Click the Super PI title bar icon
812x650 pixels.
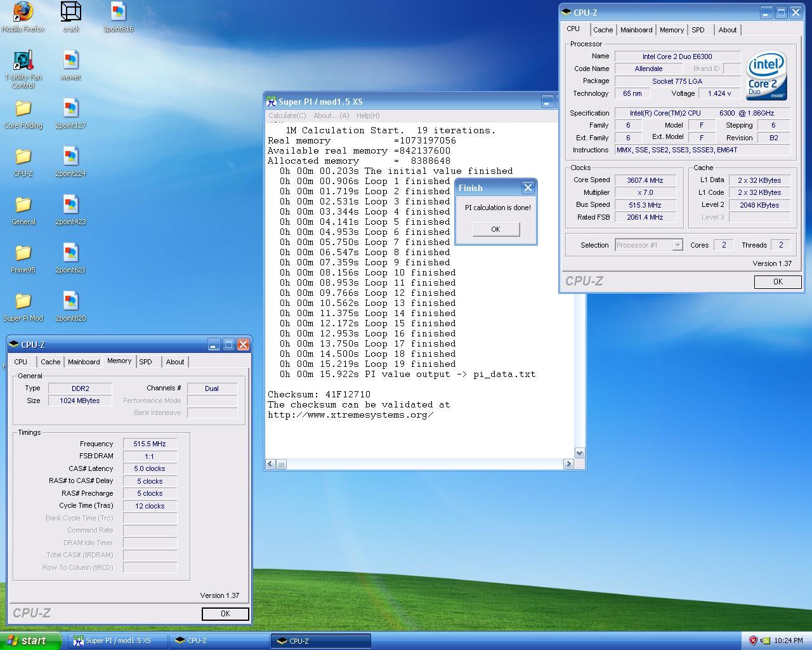pyautogui.click(x=272, y=101)
